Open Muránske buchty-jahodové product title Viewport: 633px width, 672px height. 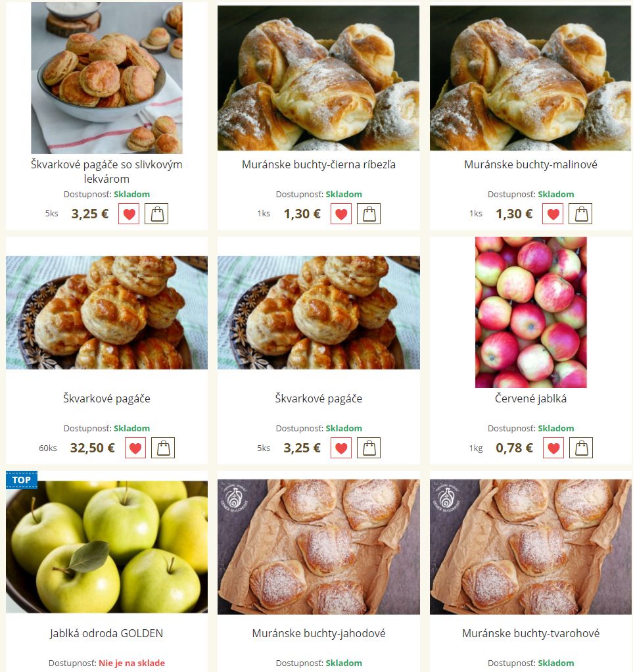click(x=319, y=633)
